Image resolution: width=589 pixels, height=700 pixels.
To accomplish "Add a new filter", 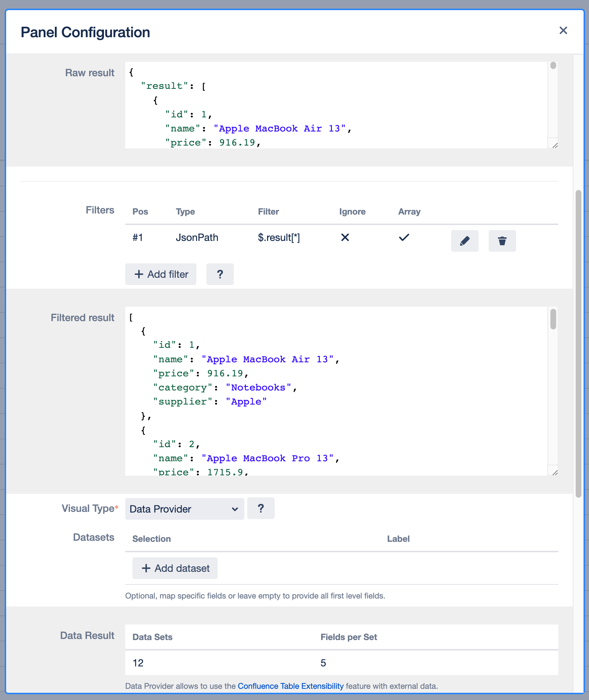I will 161,274.
